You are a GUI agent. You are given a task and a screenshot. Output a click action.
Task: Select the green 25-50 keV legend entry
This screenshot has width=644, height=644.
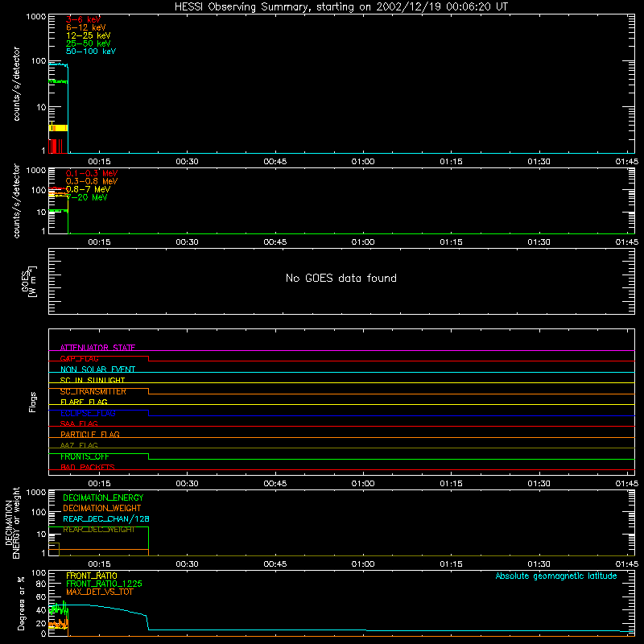88,43
